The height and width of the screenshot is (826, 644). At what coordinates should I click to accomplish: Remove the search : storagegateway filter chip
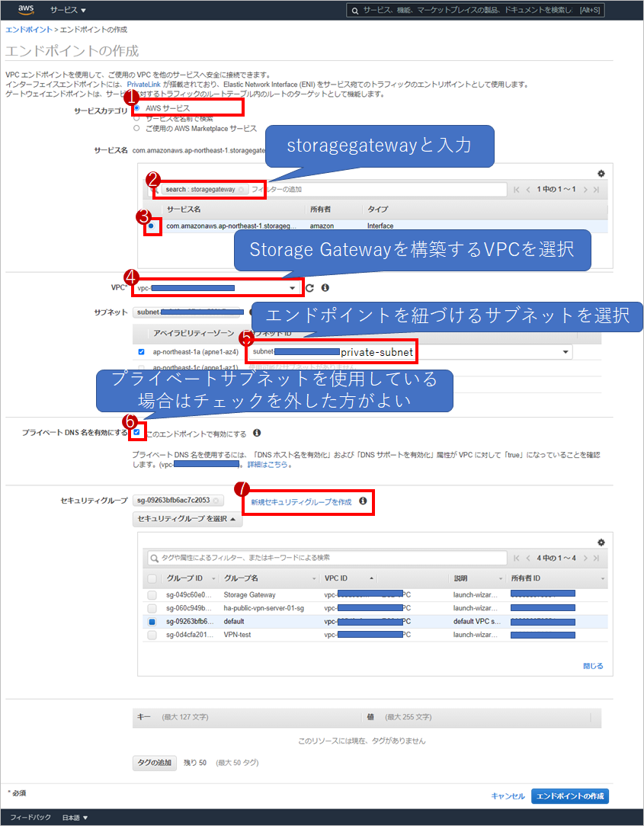click(241, 190)
